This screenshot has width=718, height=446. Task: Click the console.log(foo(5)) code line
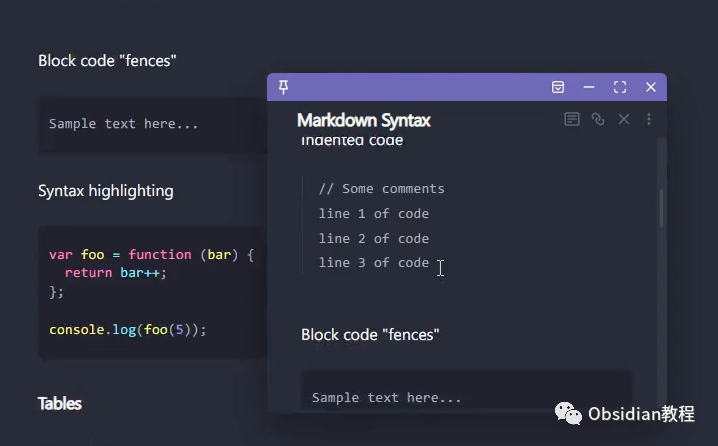pos(128,330)
